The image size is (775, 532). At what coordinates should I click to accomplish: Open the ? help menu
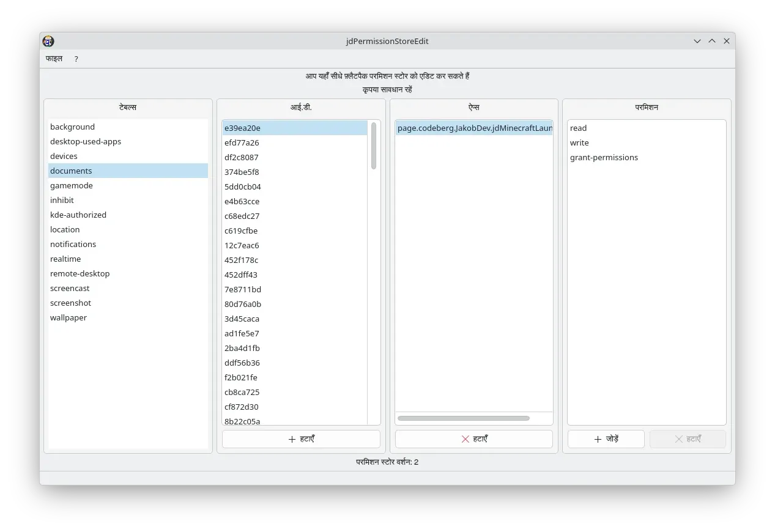point(76,59)
